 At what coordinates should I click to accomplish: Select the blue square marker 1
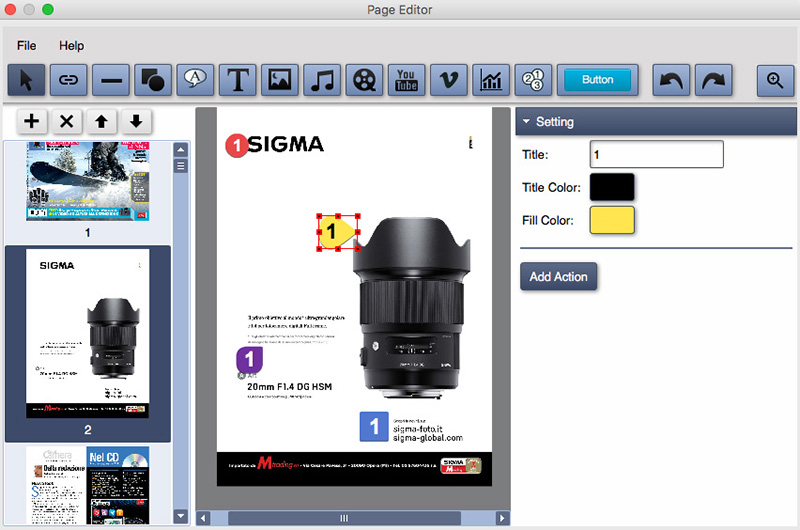point(374,426)
